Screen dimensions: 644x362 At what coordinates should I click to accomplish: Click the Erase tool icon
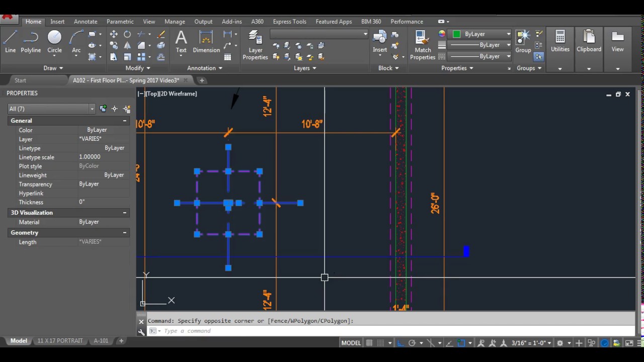161,34
